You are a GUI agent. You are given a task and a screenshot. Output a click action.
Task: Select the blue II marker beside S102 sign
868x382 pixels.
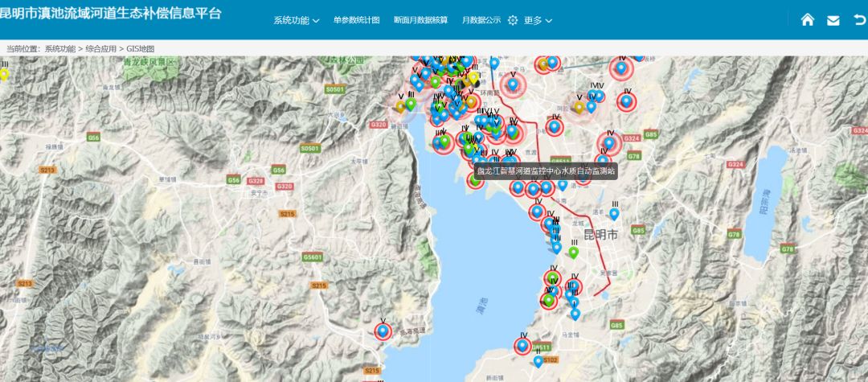pyautogui.click(x=538, y=361)
